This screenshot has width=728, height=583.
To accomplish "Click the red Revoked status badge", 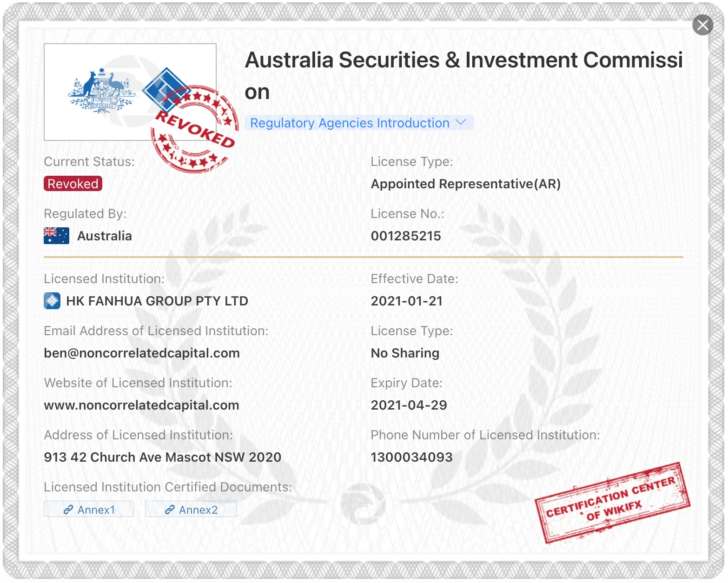I will (x=73, y=184).
